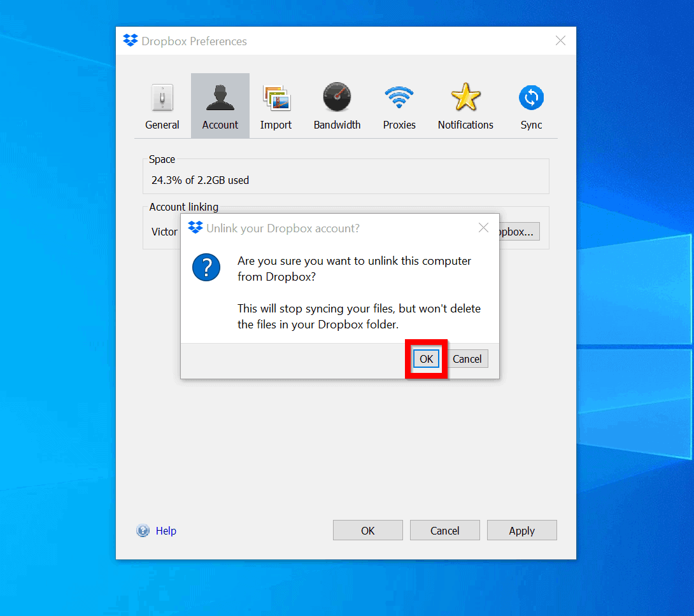The width and height of the screenshot is (694, 616).
Task: Apply the current preference changes
Action: tap(521, 529)
